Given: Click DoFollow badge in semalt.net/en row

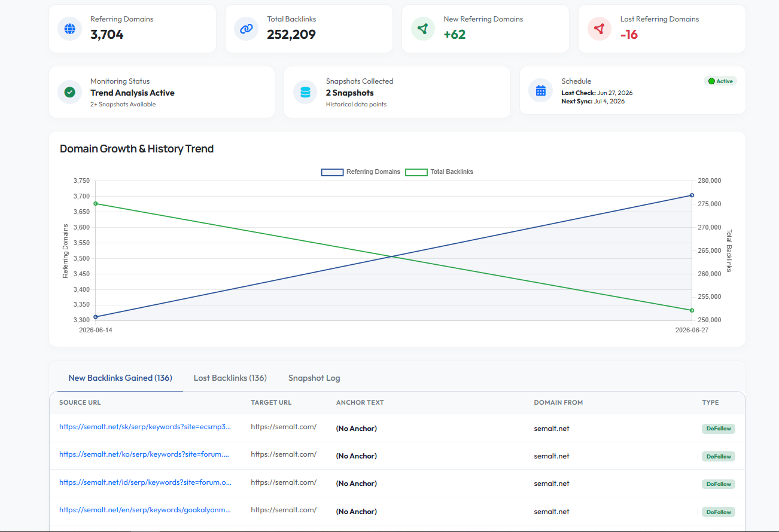Looking at the screenshot, I should point(719,512).
